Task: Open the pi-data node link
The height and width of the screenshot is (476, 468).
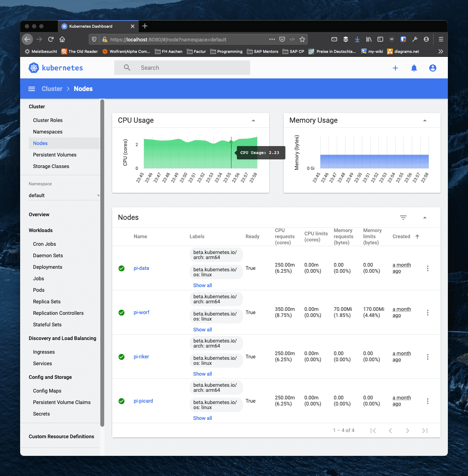Action: (x=141, y=268)
